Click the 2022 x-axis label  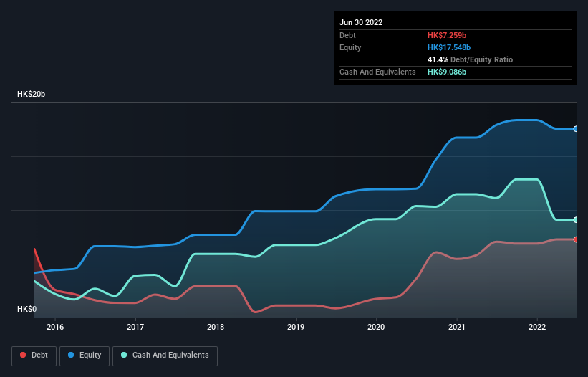(537, 327)
